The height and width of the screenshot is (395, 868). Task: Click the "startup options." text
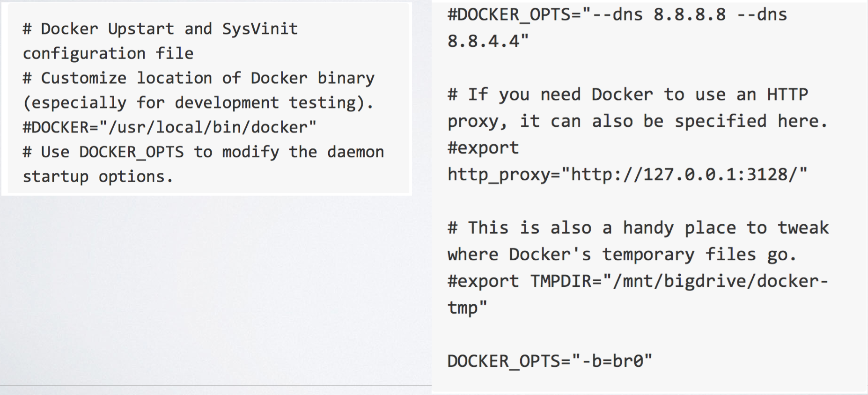[98, 176]
